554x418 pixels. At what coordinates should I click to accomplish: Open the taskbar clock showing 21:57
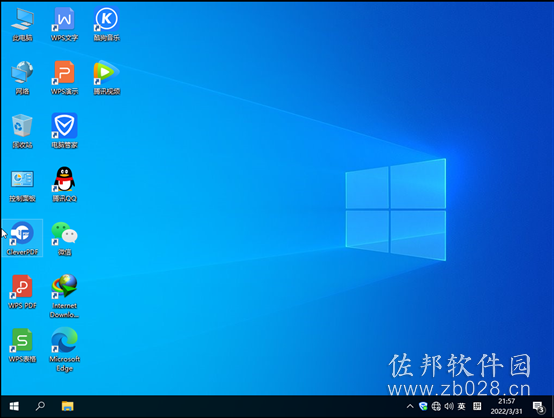[506, 406]
